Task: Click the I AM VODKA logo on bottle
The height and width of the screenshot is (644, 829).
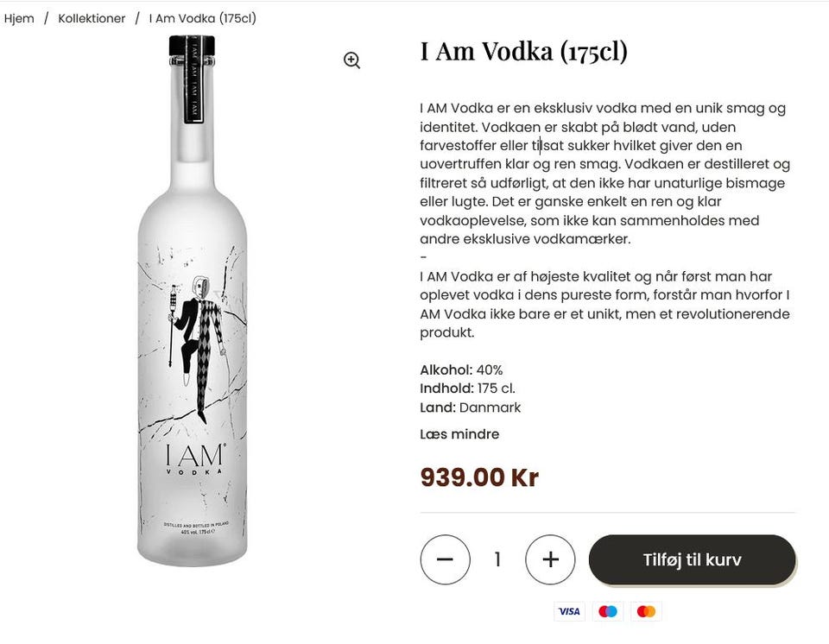Action: click(194, 458)
